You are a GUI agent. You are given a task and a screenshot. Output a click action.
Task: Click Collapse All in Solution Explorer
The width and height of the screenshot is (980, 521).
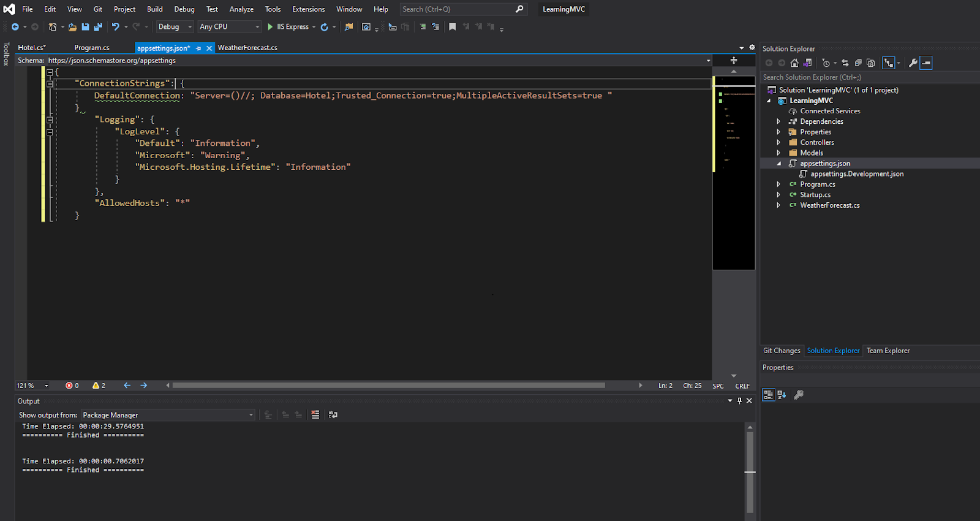tap(858, 63)
